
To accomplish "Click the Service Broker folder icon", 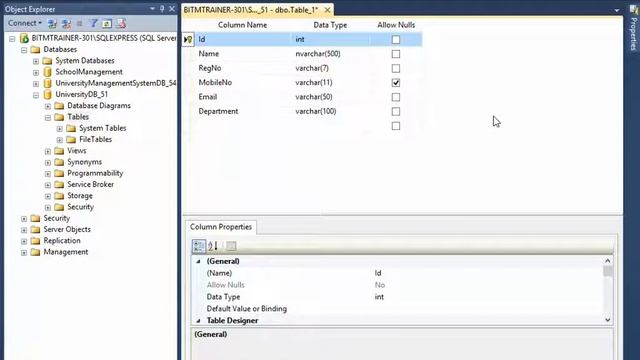I will 59,184.
